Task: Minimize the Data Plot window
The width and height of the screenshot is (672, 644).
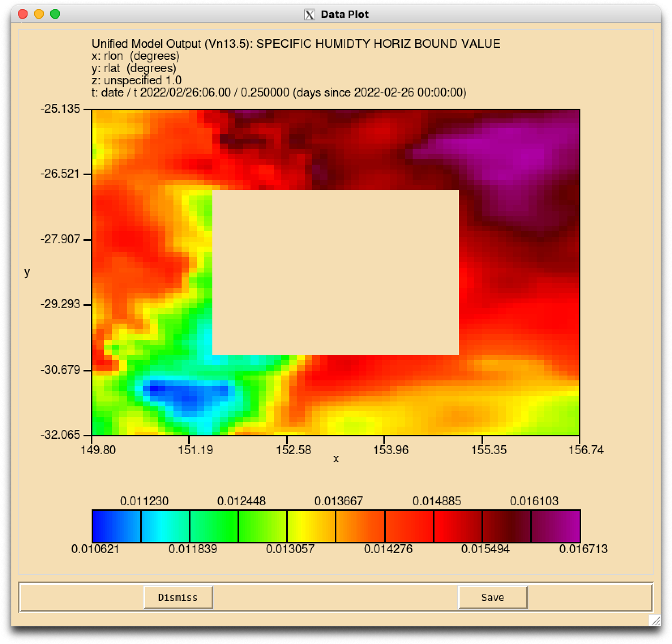Action: tap(39, 14)
